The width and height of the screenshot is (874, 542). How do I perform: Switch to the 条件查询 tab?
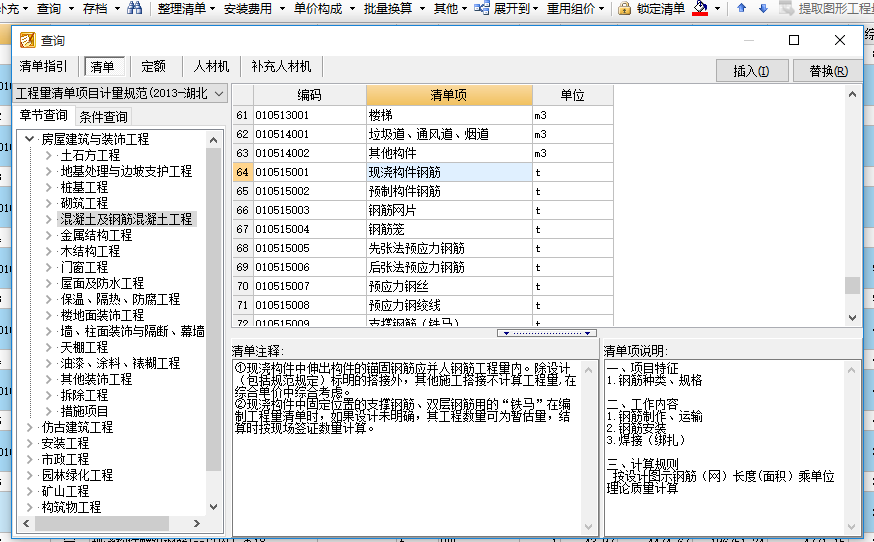pos(104,117)
